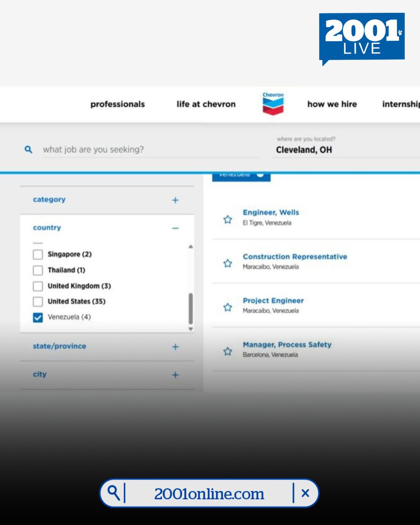Click the 2001online.com address text
Viewport: 420px width, 525px height.
pyautogui.click(x=209, y=494)
